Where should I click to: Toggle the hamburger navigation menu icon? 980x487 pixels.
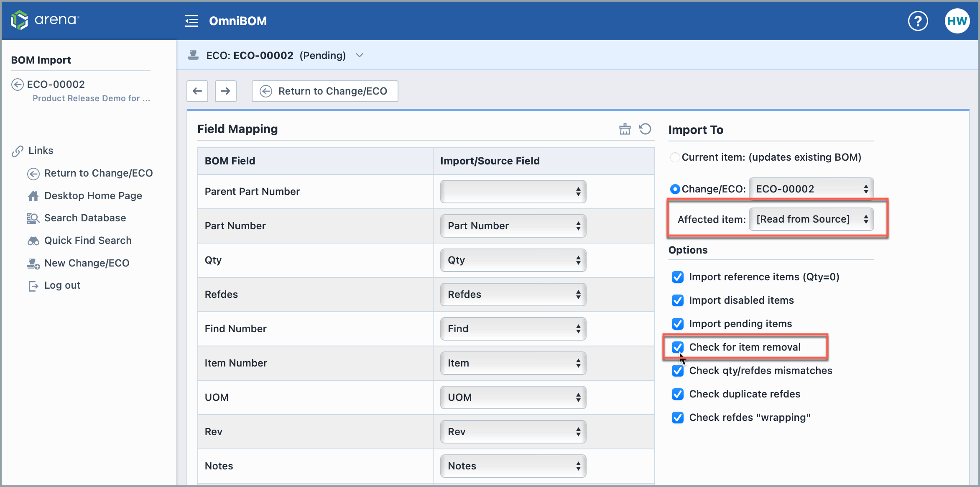click(x=191, y=21)
